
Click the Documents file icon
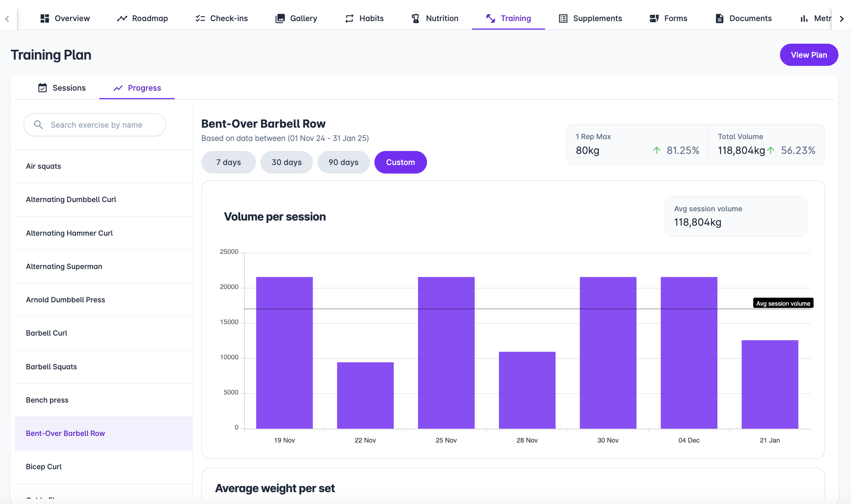click(719, 19)
